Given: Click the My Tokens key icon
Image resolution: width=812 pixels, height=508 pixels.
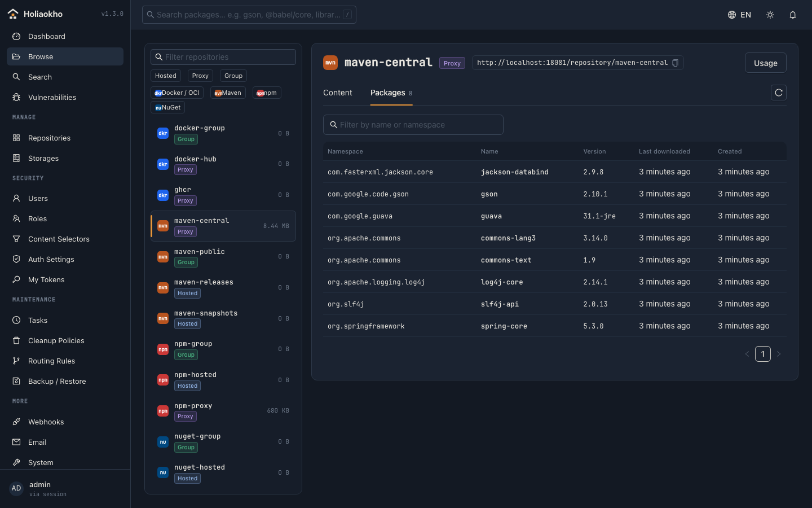Looking at the screenshot, I should (x=16, y=279).
